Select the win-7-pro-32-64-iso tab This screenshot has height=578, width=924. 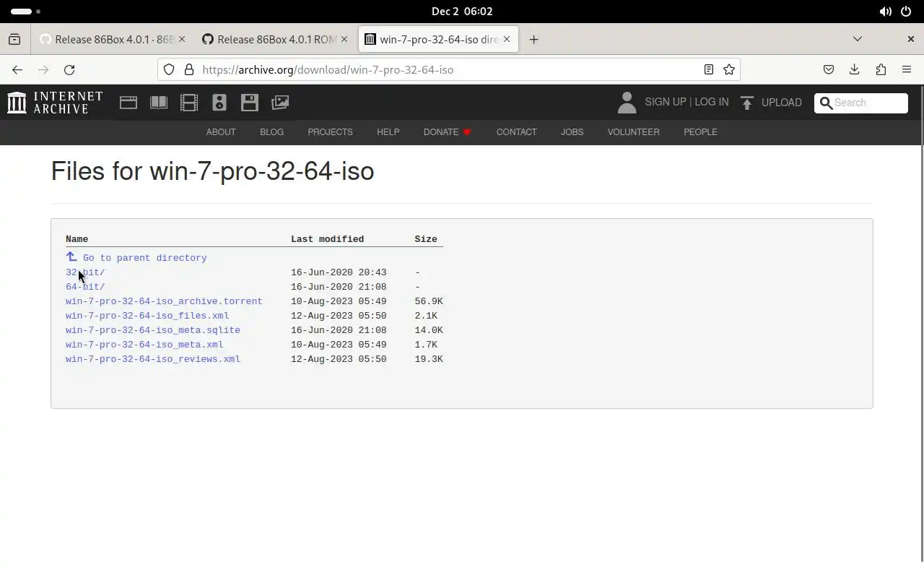438,39
